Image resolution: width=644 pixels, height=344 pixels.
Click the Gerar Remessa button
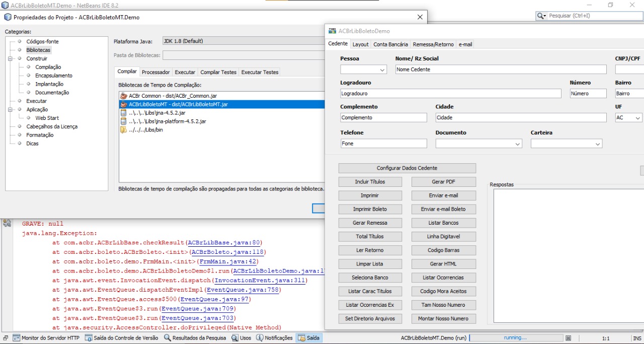click(370, 223)
